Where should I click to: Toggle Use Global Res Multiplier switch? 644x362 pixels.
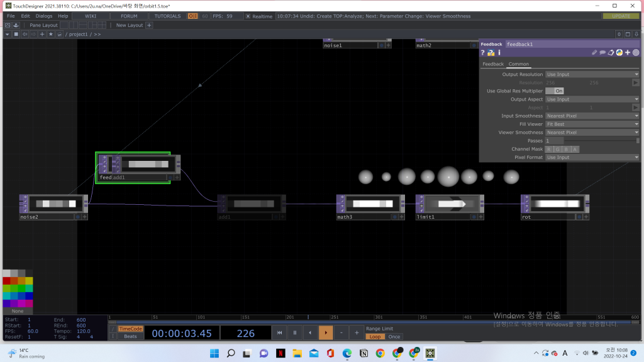555,91
